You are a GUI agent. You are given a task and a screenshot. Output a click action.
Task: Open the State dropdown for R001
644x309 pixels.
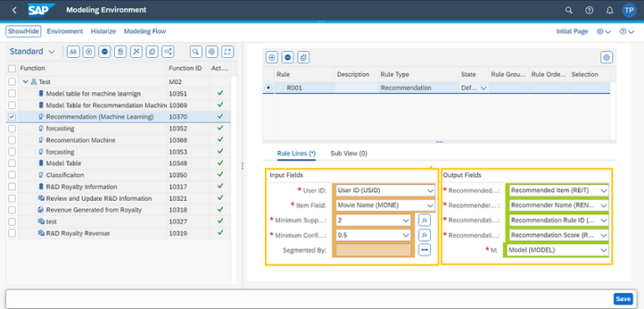coord(483,87)
